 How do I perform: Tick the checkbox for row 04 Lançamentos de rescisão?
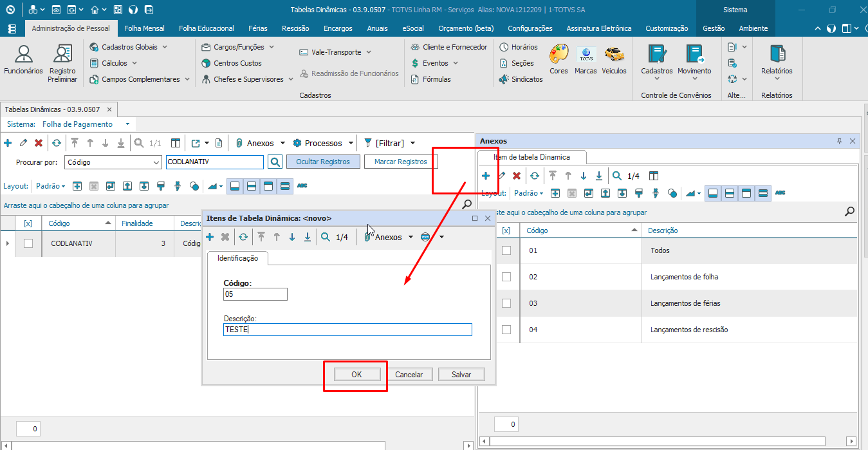point(506,330)
